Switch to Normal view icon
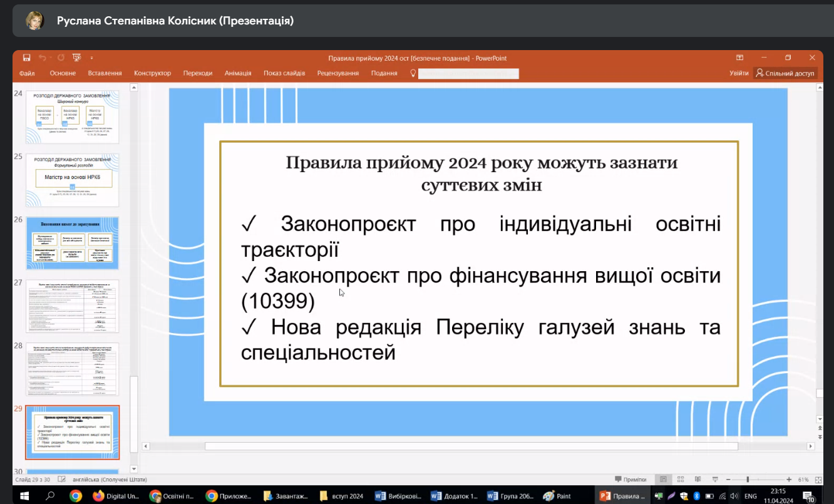The height and width of the screenshot is (504, 834). 663,480
